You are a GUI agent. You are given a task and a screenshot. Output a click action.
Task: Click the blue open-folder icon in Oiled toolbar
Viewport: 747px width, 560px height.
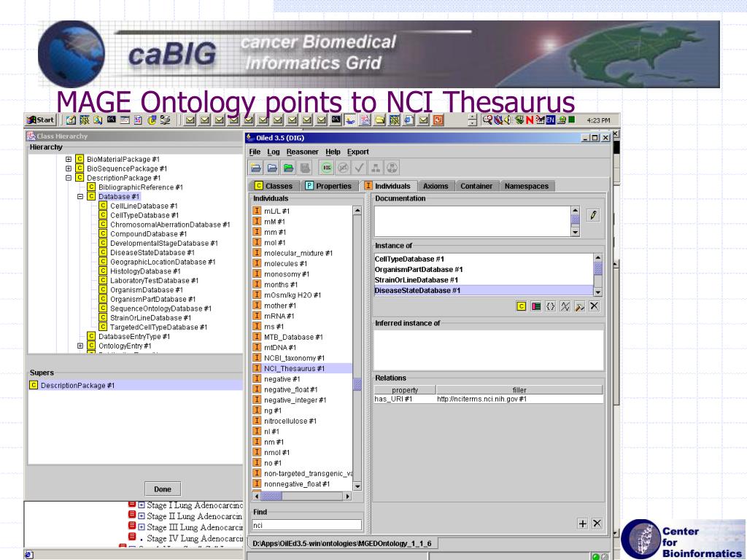click(273, 168)
